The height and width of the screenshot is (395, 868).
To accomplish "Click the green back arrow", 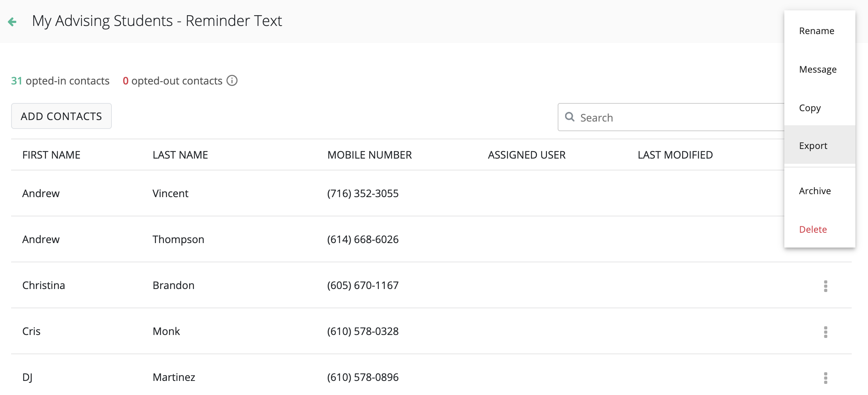I will (x=12, y=22).
